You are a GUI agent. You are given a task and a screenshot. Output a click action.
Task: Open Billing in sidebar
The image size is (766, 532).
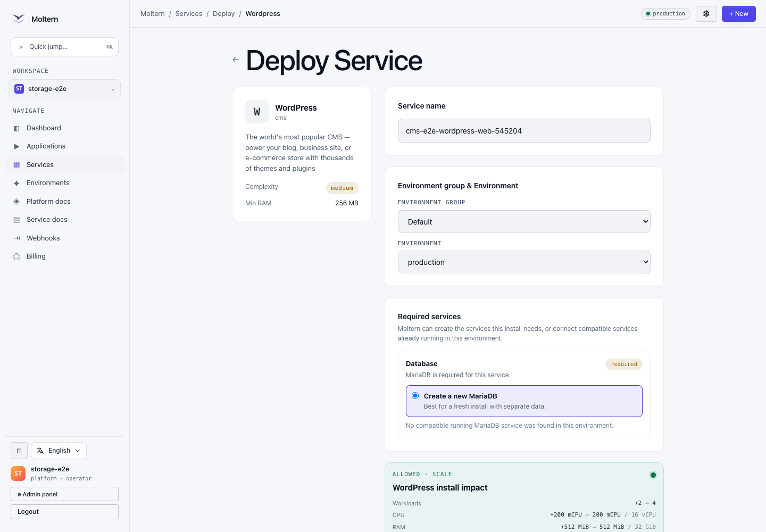tap(64, 256)
